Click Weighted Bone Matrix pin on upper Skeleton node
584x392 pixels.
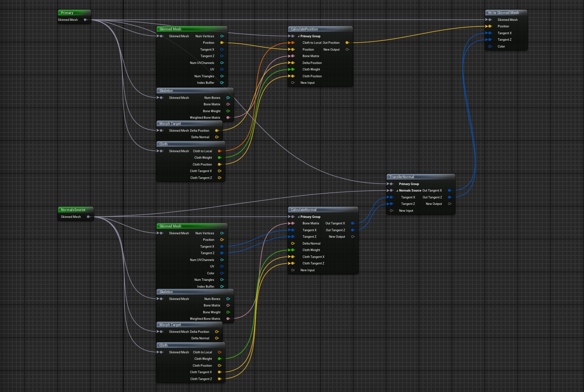[228, 118]
